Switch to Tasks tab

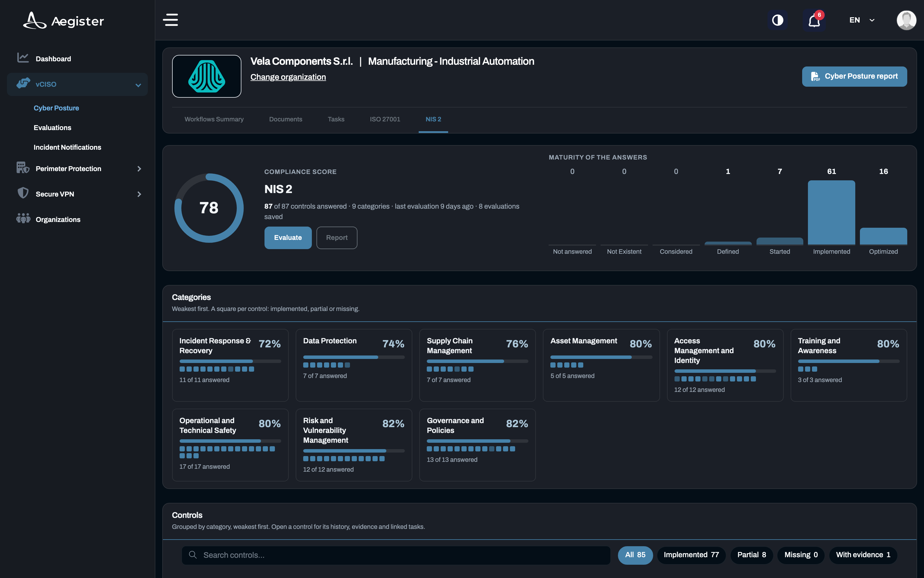click(336, 119)
